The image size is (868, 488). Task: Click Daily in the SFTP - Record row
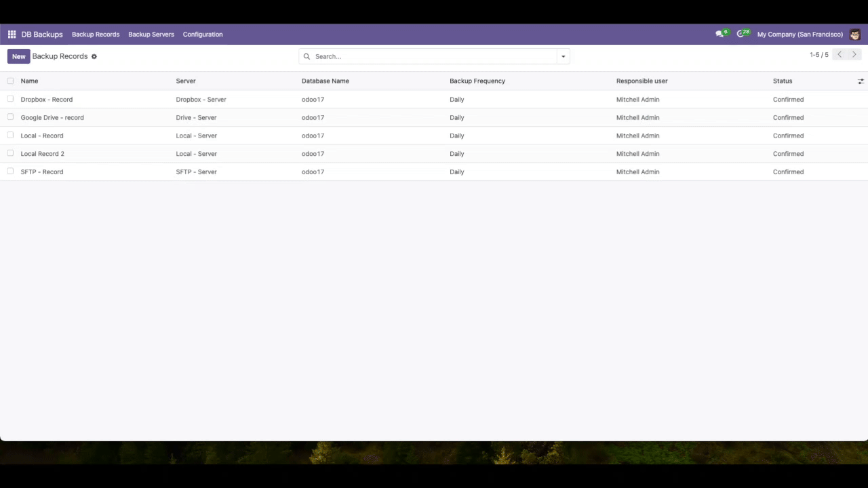(x=457, y=172)
